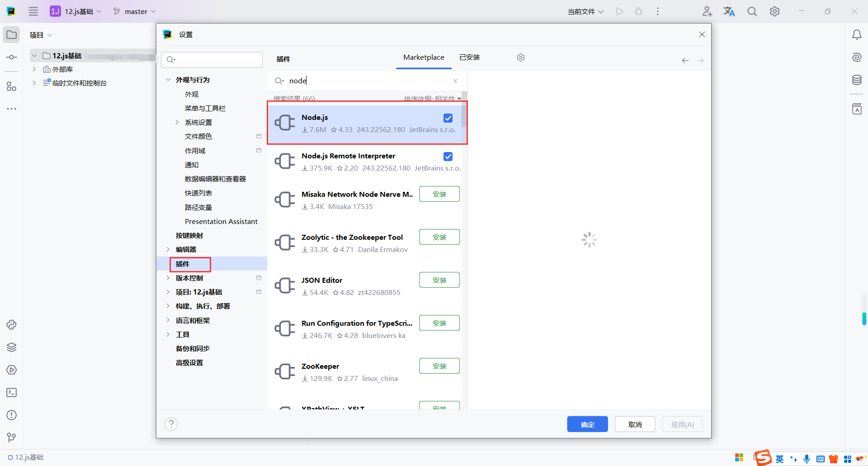Expand the 工具 settings group
Image resolution: width=868 pixels, height=466 pixels.
(x=168, y=334)
